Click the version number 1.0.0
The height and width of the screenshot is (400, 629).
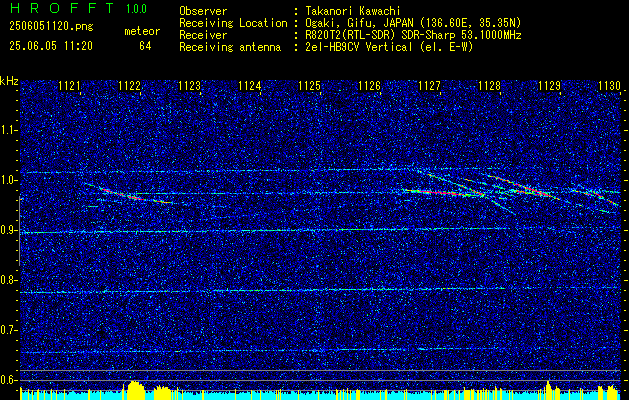pos(136,8)
